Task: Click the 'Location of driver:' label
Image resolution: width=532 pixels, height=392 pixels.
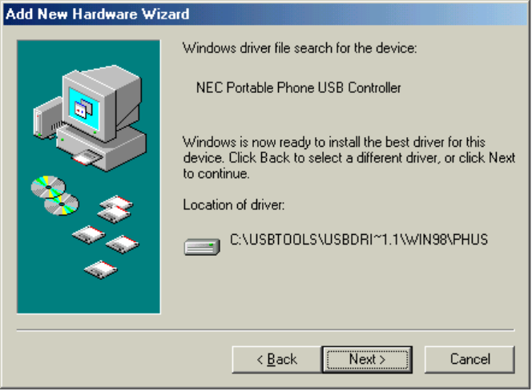Action: 234,205
